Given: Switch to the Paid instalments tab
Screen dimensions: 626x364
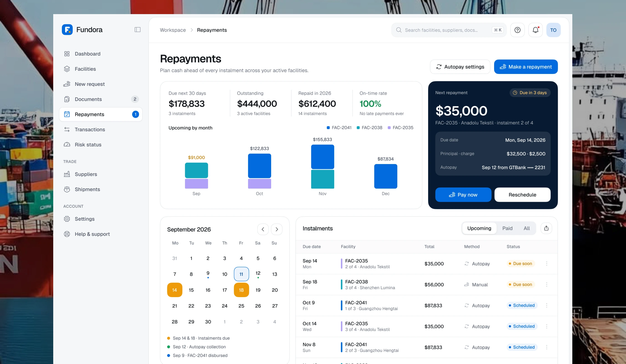Looking at the screenshot, I should point(507,228).
